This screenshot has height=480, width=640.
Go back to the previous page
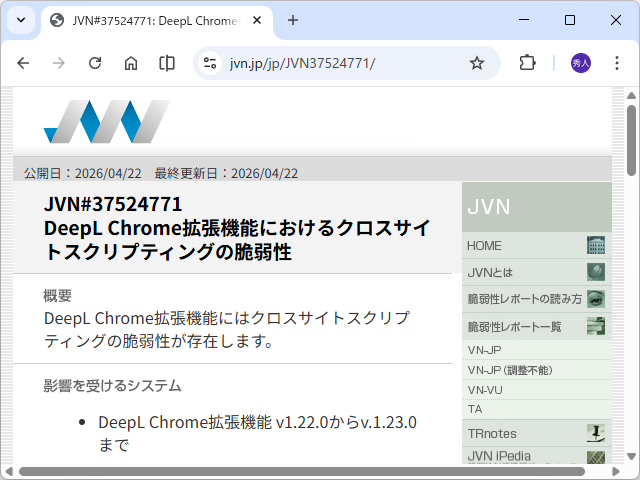point(23,63)
